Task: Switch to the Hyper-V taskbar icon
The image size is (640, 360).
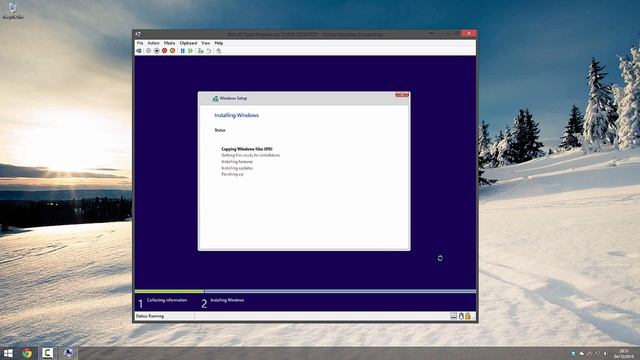Action: pos(68,352)
